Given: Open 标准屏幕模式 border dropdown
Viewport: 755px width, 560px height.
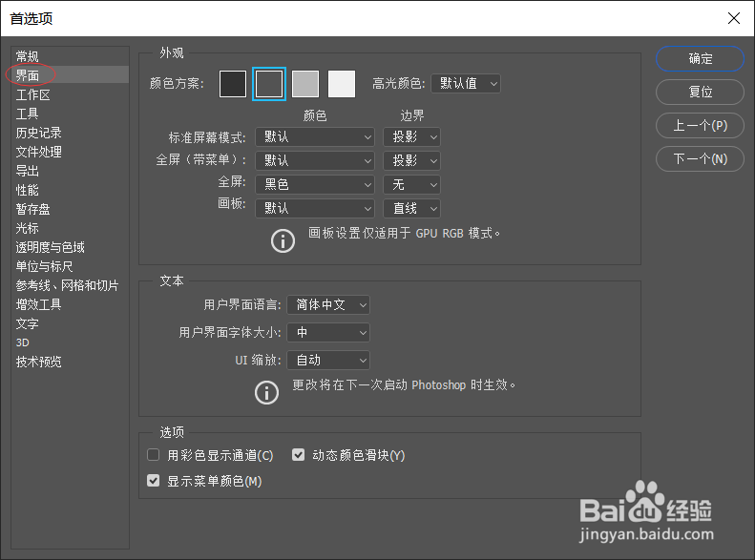Looking at the screenshot, I should pos(411,137).
